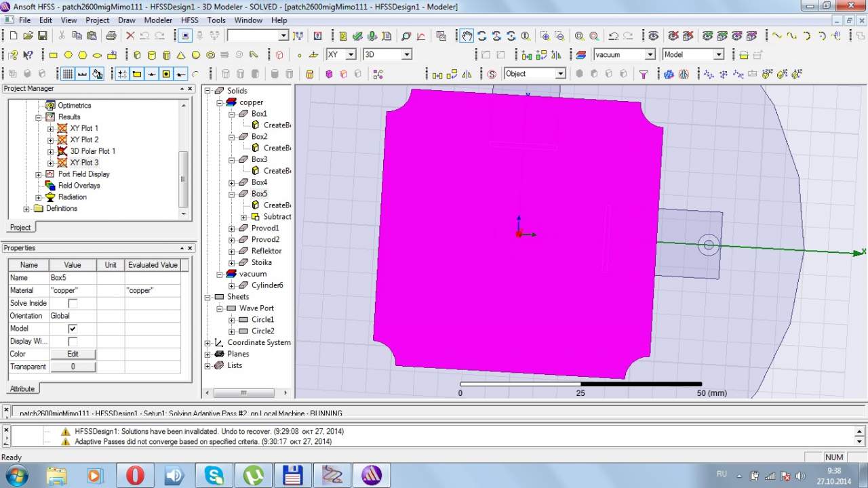Click the Color Edit button
The image size is (868, 488).
[73, 354]
